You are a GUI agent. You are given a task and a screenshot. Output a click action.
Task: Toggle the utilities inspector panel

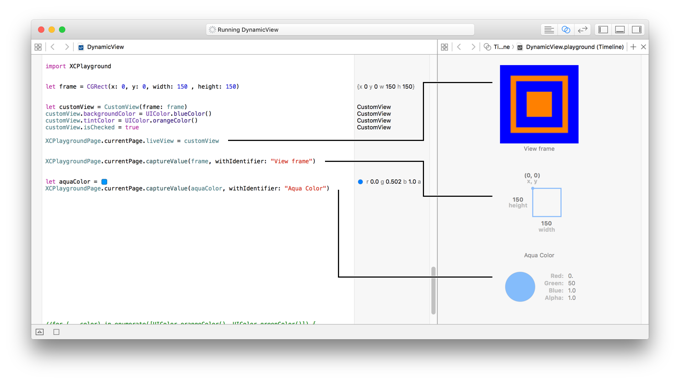pyautogui.click(x=637, y=30)
